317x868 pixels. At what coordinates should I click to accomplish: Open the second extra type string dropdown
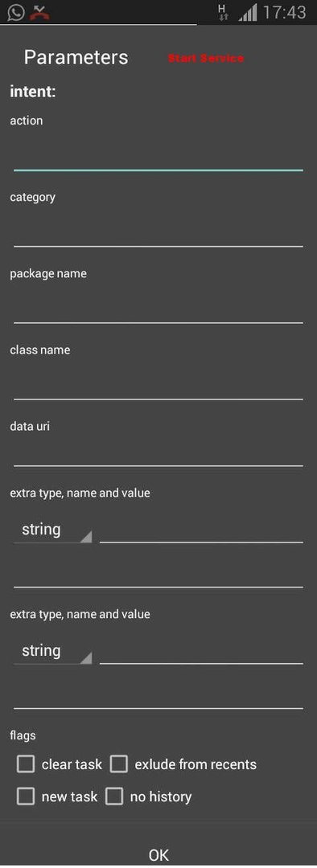click(x=52, y=651)
